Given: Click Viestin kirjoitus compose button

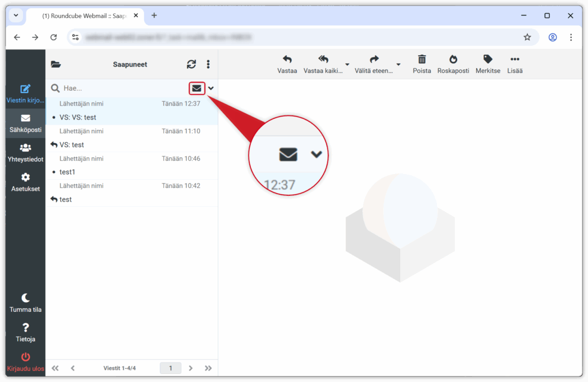Looking at the screenshot, I should coord(25,93).
